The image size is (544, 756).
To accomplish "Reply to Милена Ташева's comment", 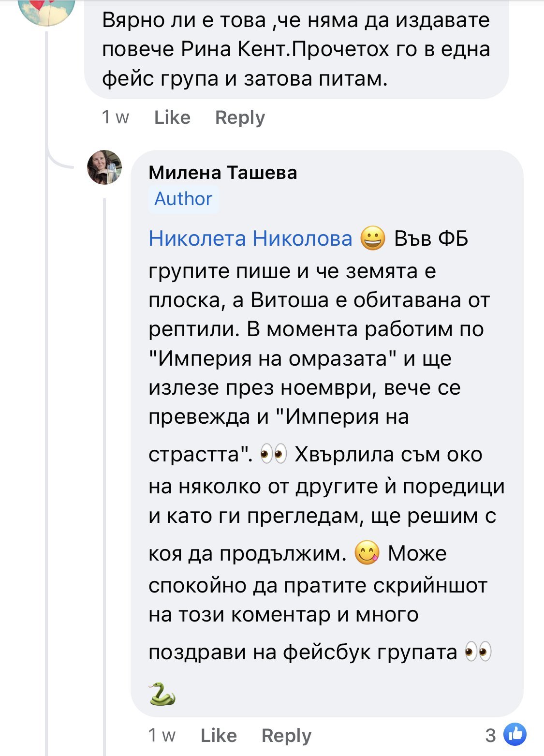I will (286, 735).
